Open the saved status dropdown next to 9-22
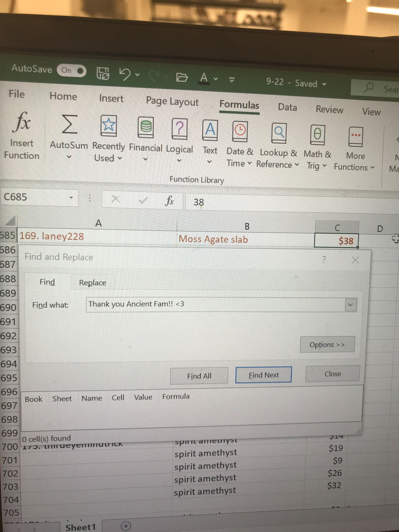This screenshot has width=399, height=532. pyautogui.click(x=324, y=85)
